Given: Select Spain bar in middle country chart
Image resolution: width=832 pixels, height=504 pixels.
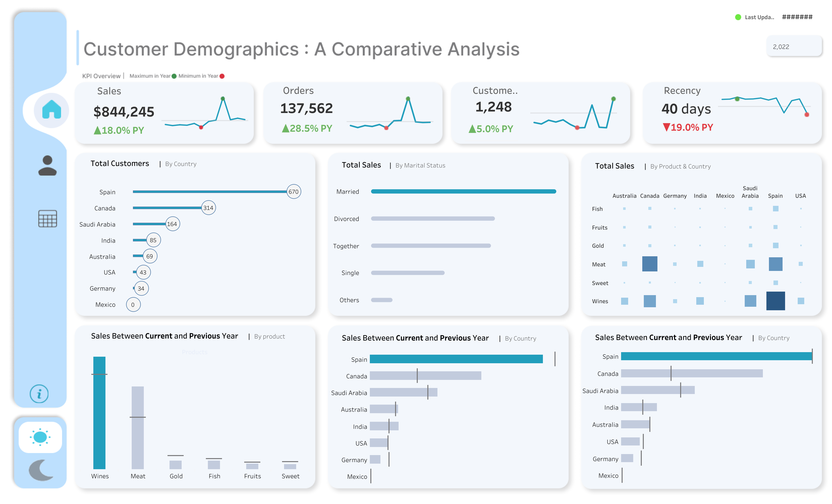Looking at the screenshot, I should pos(456,359).
